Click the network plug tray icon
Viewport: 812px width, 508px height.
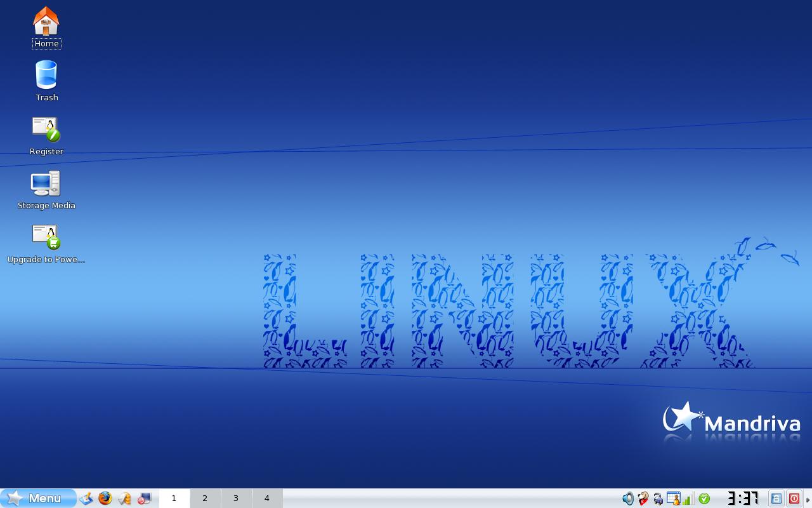coord(658,499)
